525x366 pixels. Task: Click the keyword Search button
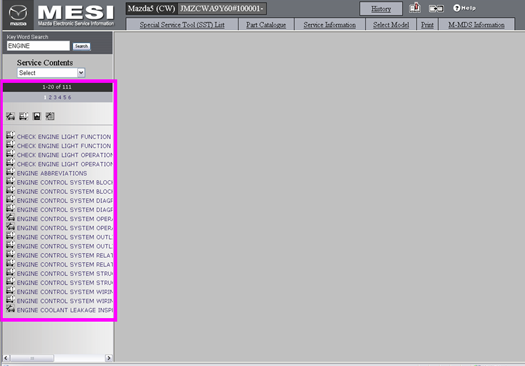click(81, 46)
